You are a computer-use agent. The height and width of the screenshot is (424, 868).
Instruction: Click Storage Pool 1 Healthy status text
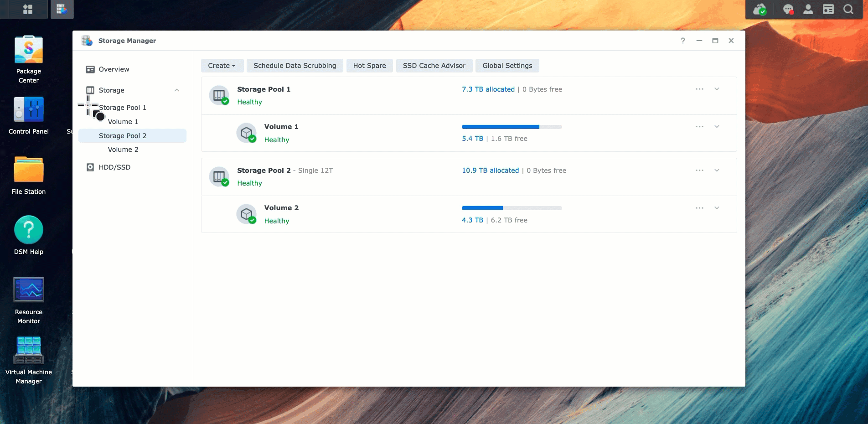(250, 102)
